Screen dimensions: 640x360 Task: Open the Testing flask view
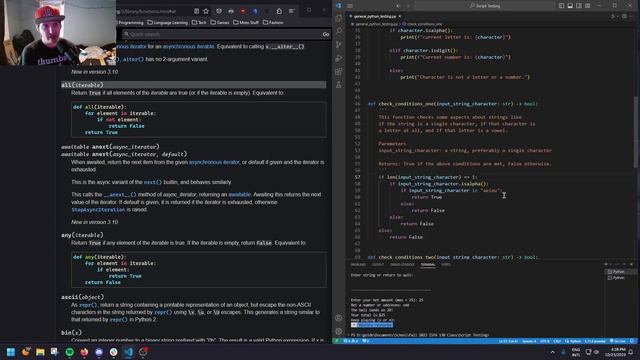(x=339, y=85)
